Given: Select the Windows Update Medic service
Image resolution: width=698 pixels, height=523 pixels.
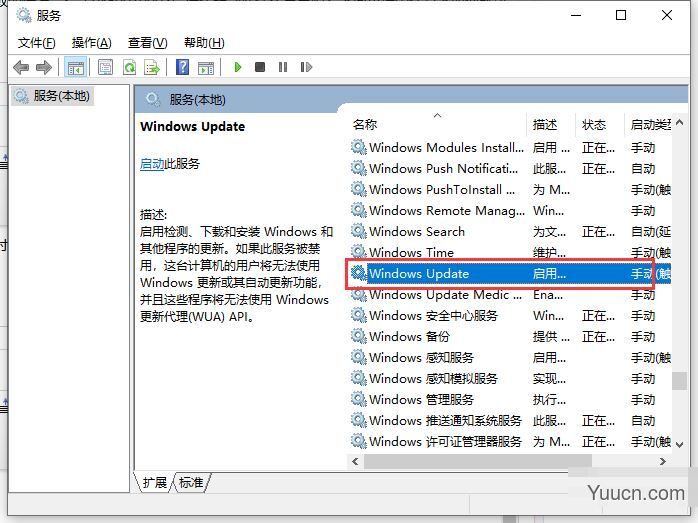Looking at the screenshot, I should coord(510,294).
